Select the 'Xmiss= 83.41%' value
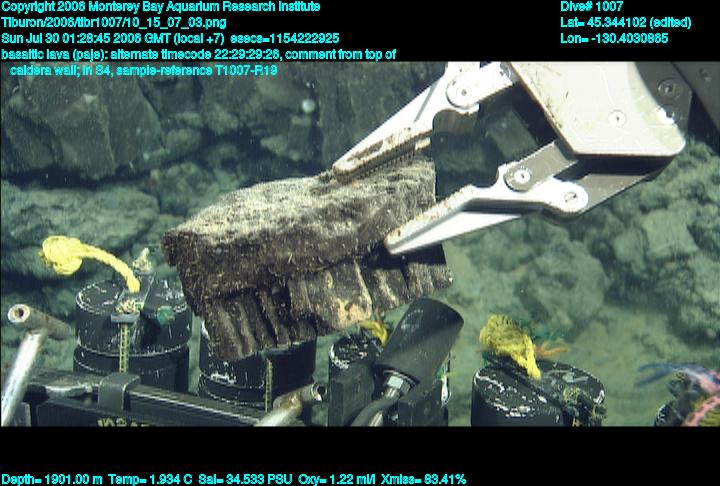This screenshot has width=720, height=486. click(x=423, y=479)
